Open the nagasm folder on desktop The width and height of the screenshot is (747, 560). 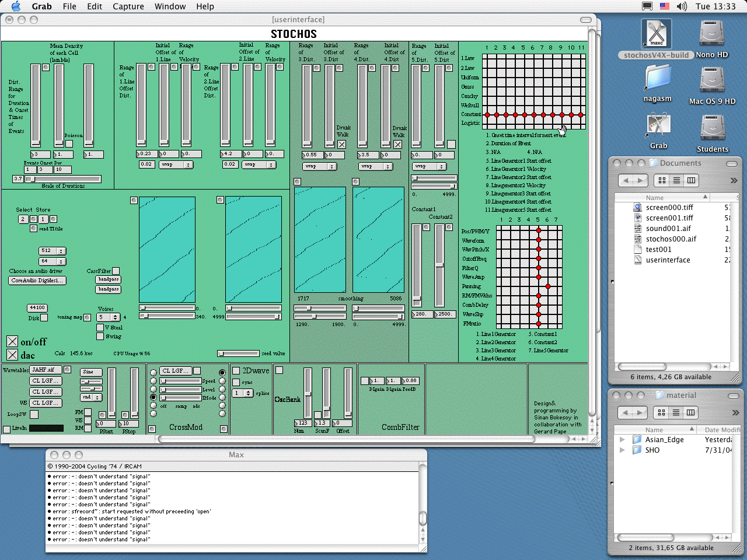658,78
